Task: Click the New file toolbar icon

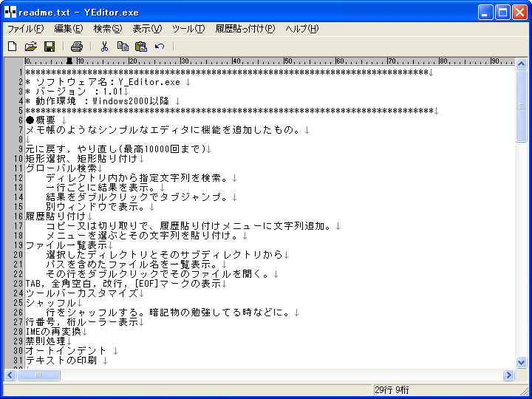Action: (x=13, y=46)
